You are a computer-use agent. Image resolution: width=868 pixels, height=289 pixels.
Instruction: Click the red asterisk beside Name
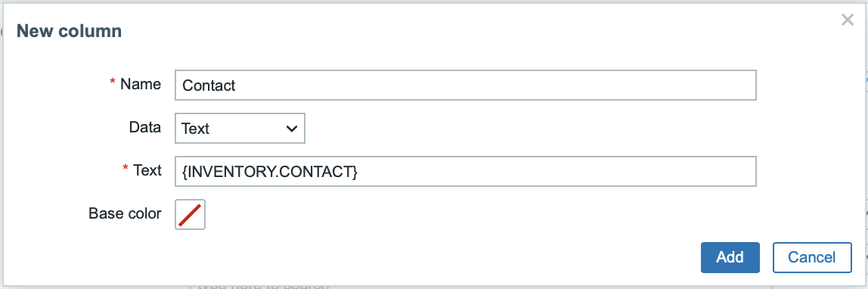coord(113,82)
